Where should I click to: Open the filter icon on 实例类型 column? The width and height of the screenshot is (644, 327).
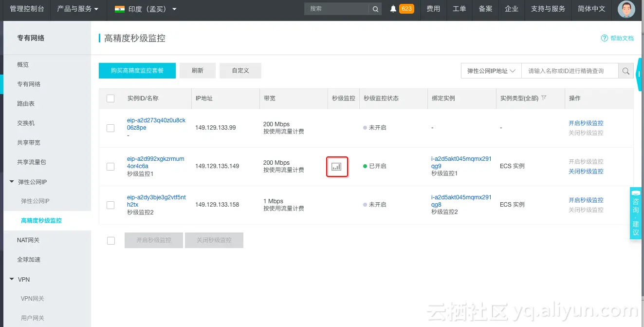[544, 98]
